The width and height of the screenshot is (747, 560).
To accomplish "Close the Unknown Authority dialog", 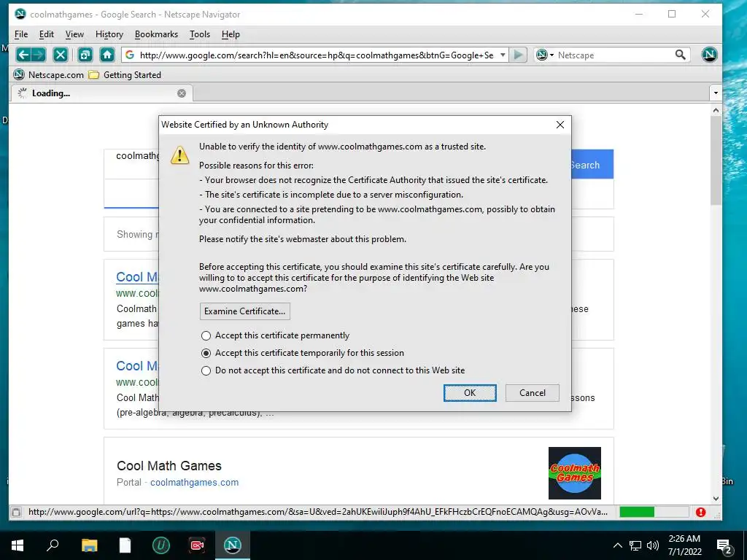I will [x=560, y=125].
